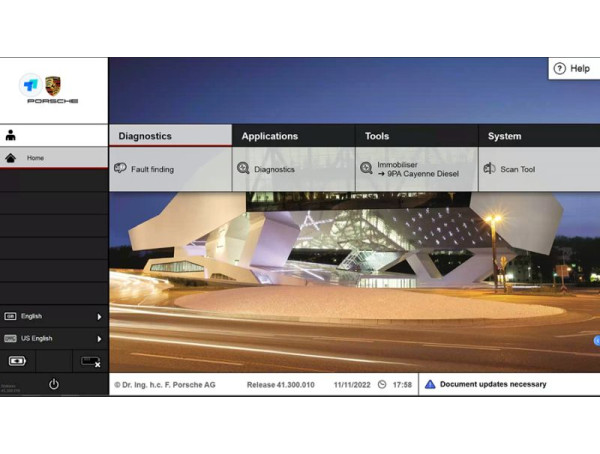Open the Document updates necessary notification

click(493, 384)
